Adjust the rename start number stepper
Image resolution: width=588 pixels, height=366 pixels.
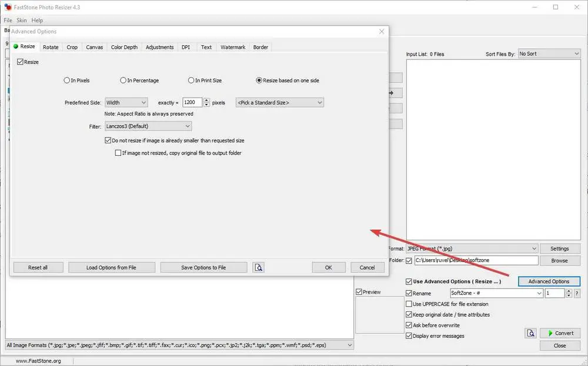(569, 293)
